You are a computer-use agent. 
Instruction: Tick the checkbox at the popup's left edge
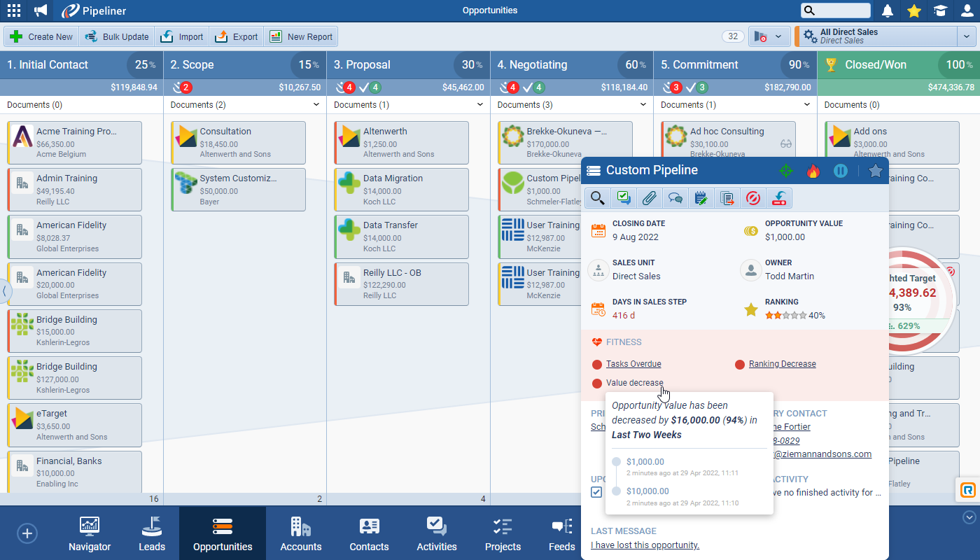pos(596,492)
